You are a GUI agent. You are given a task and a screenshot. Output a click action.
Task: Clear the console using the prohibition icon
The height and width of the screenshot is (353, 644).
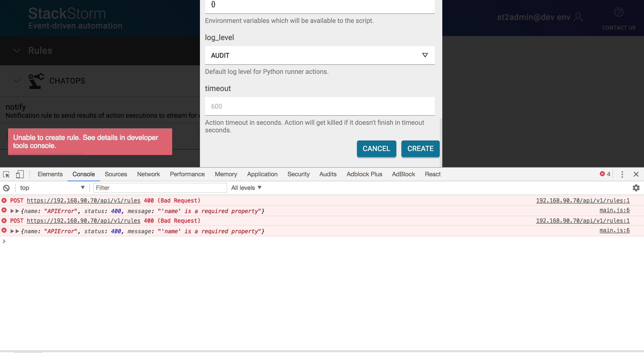[6, 188]
